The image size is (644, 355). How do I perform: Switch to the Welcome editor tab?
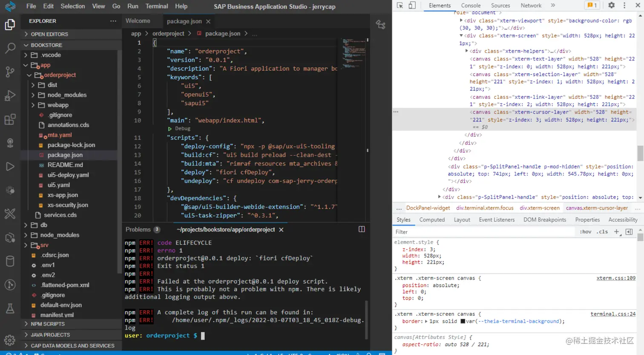[138, 21]
